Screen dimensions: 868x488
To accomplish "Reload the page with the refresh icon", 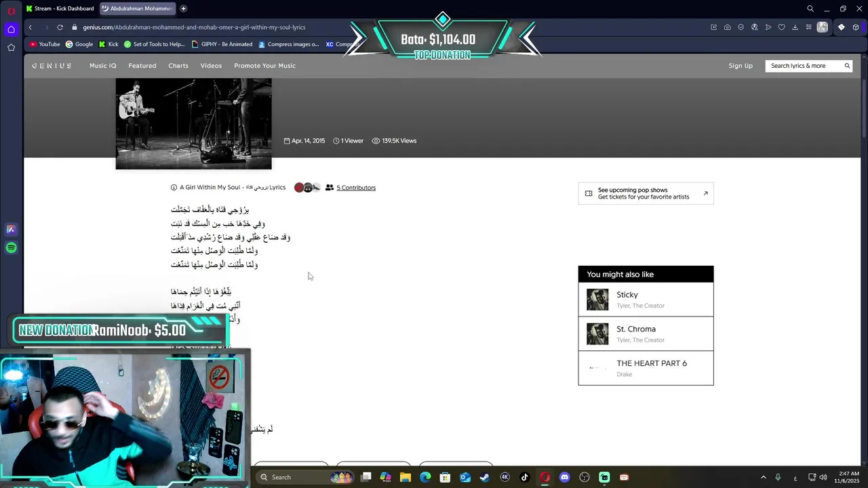I will point(60,27).
